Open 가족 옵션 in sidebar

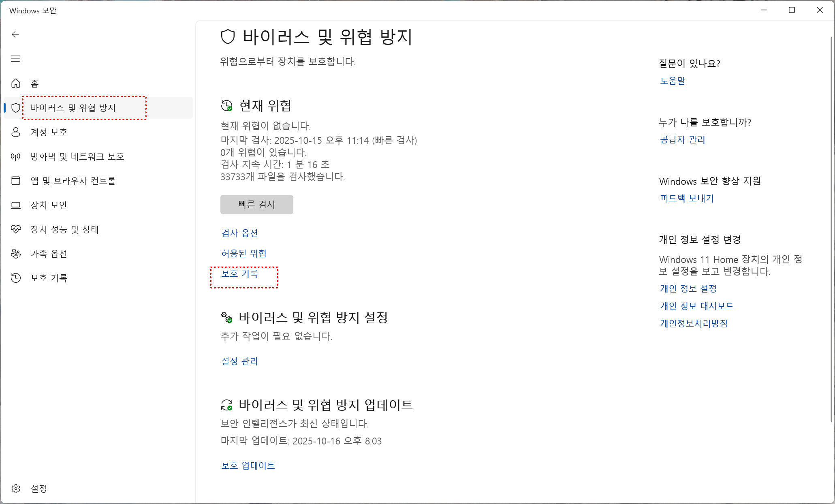pos(49,254)
